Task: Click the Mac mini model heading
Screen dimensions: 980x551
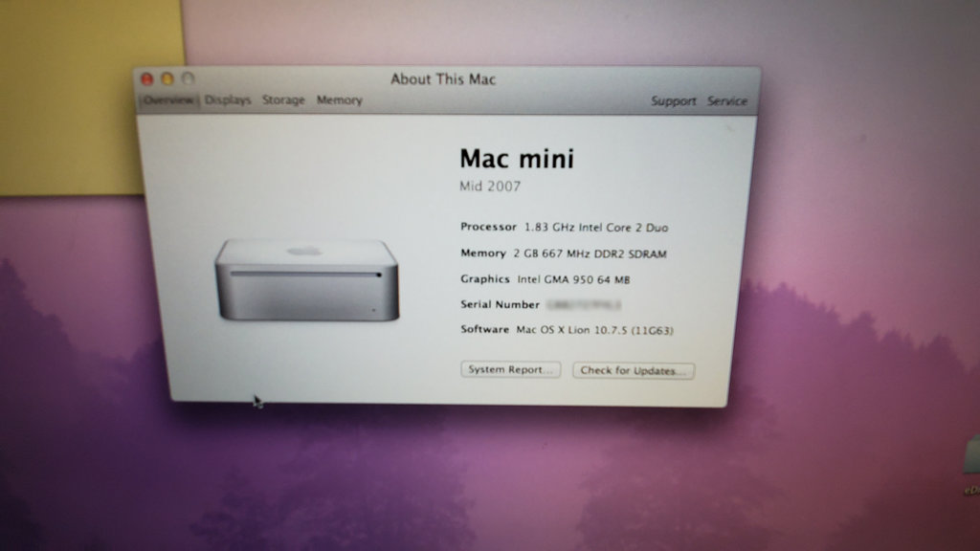Action: [x=517, y=158]
